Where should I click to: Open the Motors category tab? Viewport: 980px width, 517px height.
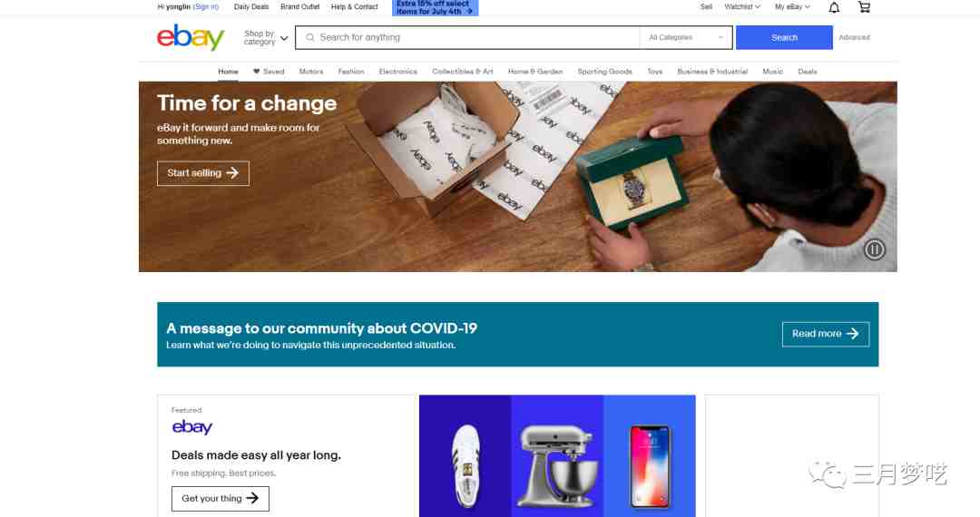[310, 71]
